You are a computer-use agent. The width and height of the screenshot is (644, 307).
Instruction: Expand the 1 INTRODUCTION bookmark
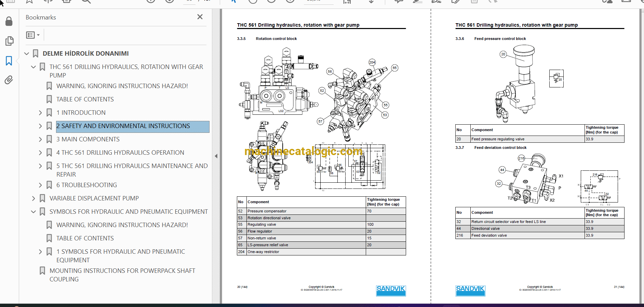coord(40,113)
